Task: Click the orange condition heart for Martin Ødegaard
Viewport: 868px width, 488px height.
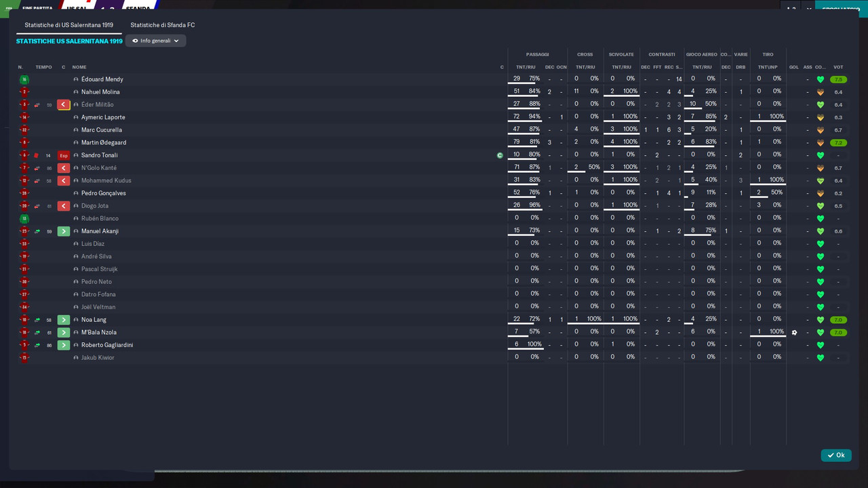Action: click(821, 143)
